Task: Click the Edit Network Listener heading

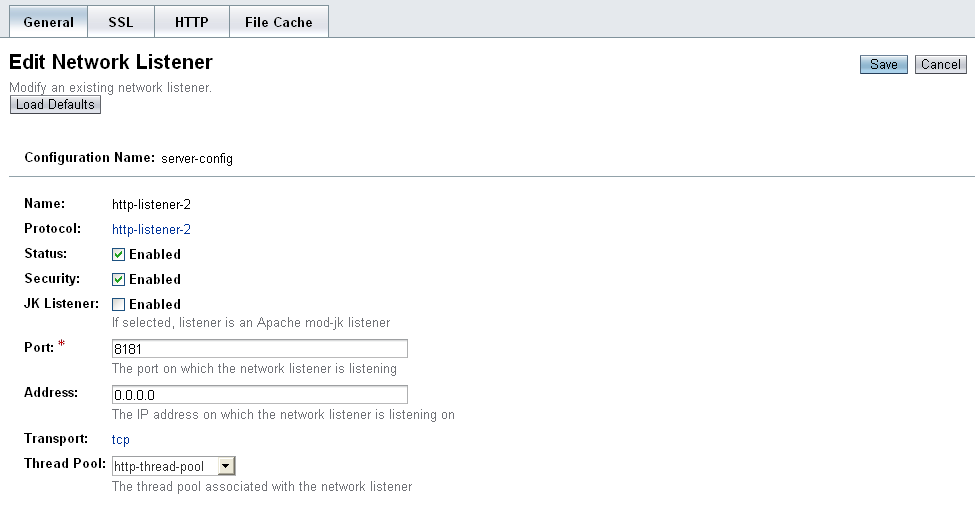Action: click(111, 62)
